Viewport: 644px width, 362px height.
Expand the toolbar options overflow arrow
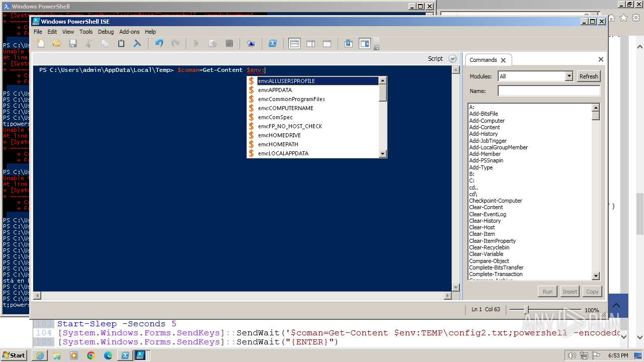pyautogui.click(x=376, y=47)
